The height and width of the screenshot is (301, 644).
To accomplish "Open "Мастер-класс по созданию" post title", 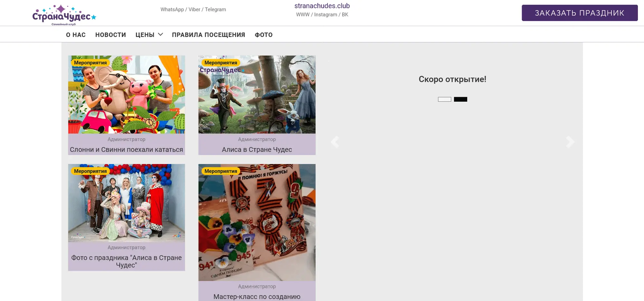I will (x=257, y=296).
